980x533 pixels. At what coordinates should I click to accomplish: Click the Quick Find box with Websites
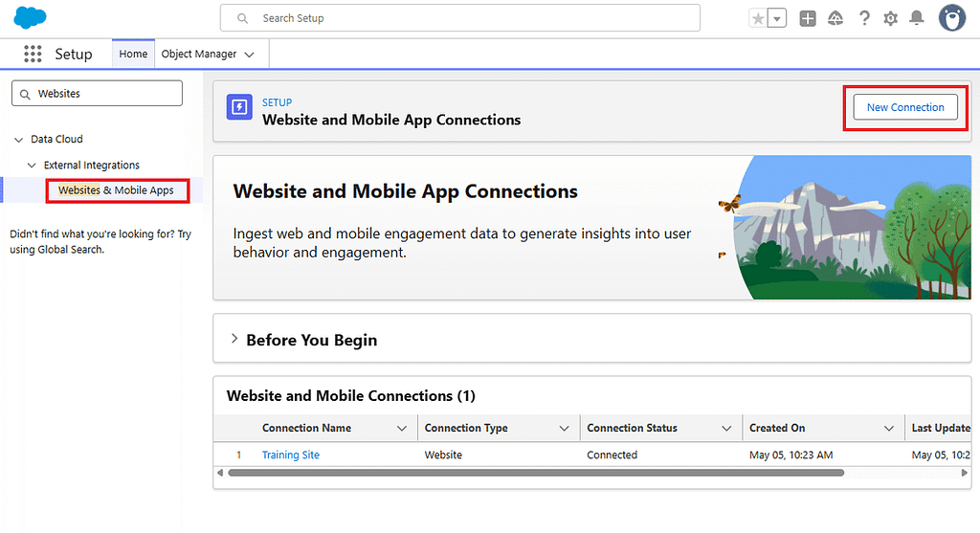[97, 93]
